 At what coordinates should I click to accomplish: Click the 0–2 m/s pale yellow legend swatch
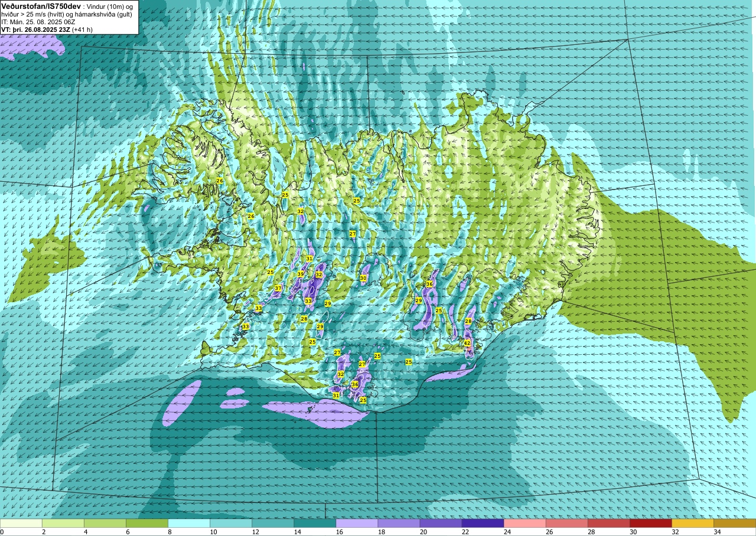point(21,523)
